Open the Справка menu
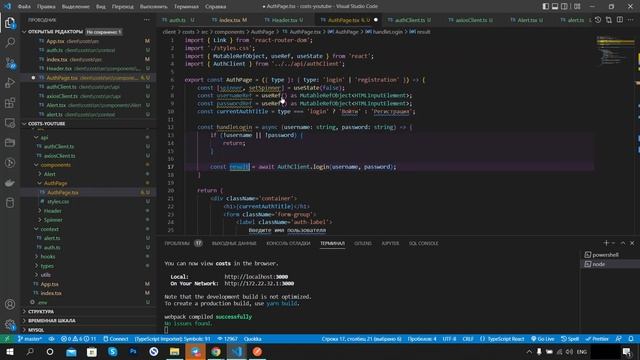Image resolution: width=640 pixels, height=360 pixels. (x=216, y=7)
